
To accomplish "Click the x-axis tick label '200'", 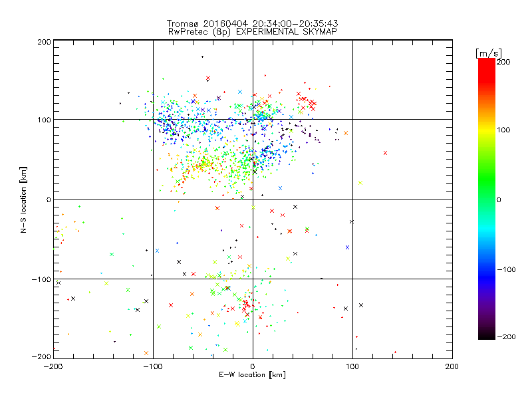I will click(452, 366).
